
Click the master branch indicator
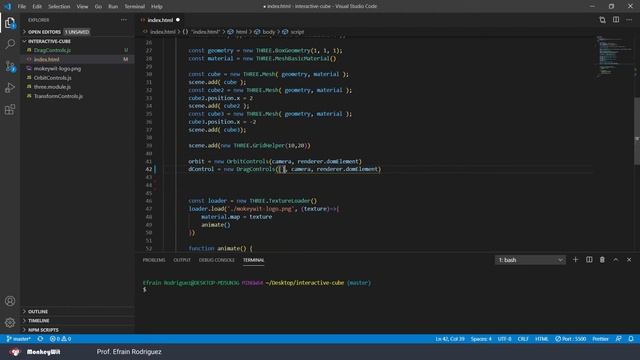click(18, 339)
